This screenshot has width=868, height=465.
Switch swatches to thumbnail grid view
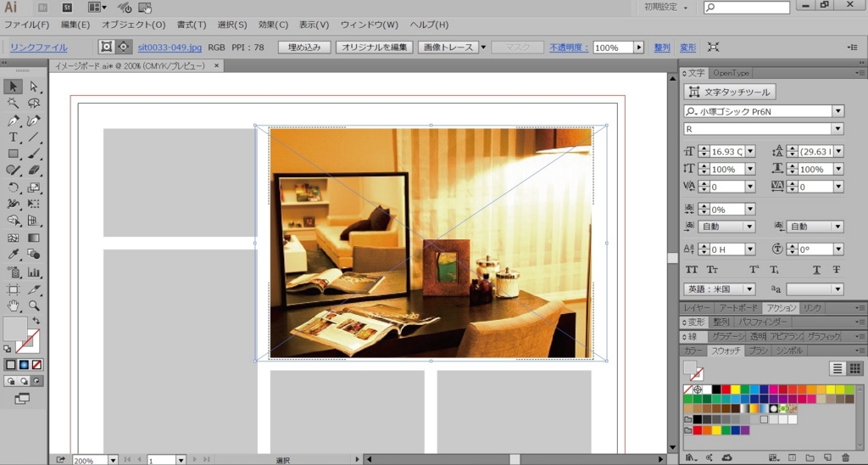(x=855, y=368)
